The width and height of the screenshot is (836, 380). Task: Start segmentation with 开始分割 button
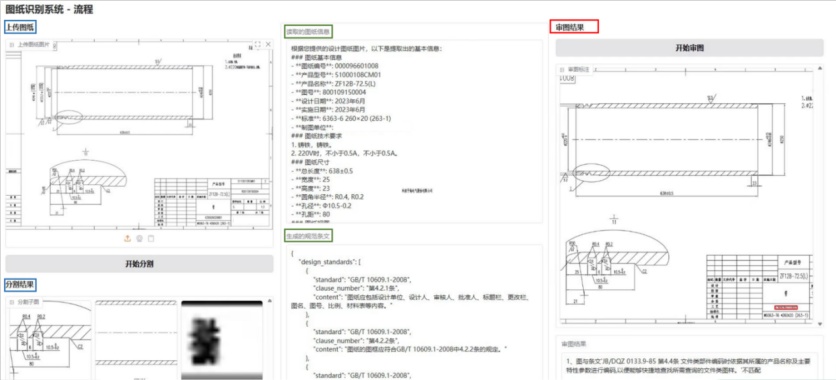pos(139,263)
